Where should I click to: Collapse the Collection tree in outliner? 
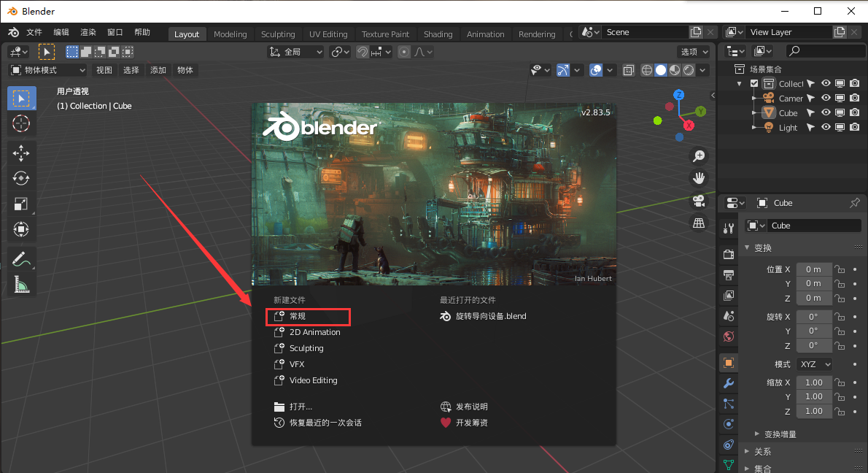pyautogui.click(x=740, y=84)
